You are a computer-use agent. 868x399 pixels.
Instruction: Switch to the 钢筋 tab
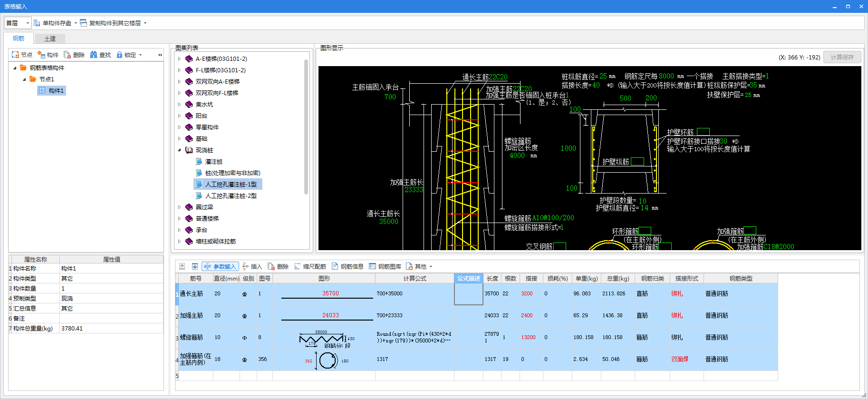pos(19,38)
